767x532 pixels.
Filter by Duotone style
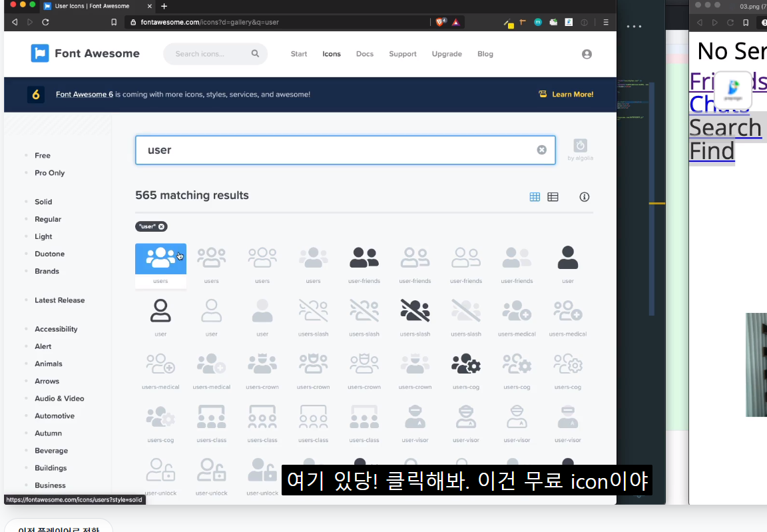click(49, 254)
